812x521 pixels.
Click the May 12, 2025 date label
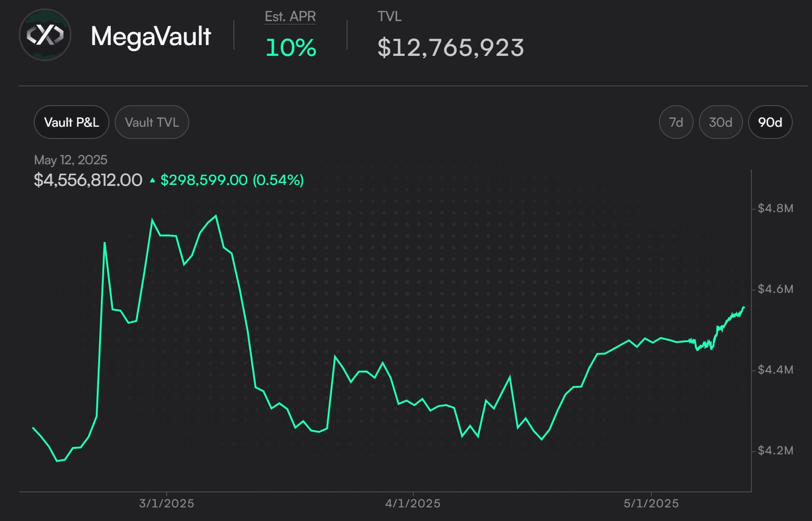[70, 160]
